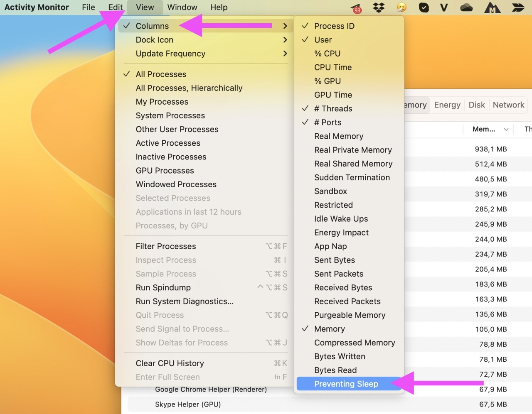Viewport: 532px width, 414px height.
Task: Enable the Sandbox column
Action: 349,191
